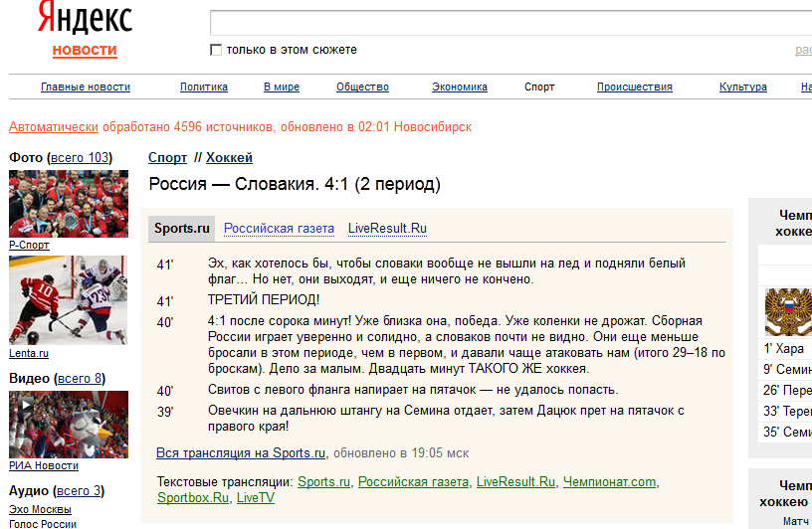Open the LiveTV broadcast link
This screenshot has width=812, height=529.
(256, 498)
